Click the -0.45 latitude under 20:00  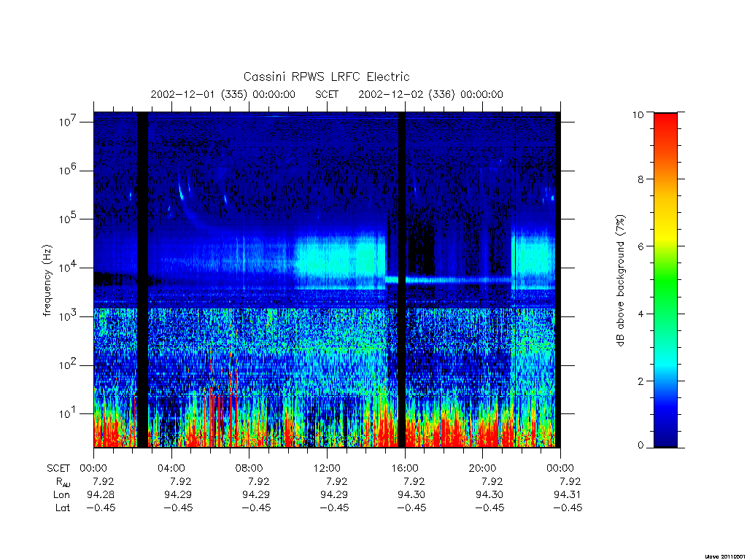[x=489, y=507]
